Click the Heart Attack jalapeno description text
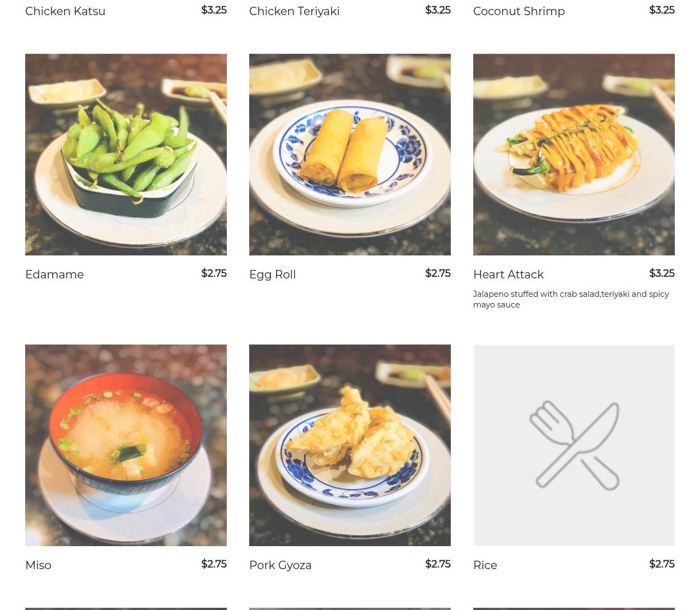Image resolution: width=700 pixels, height=610 pixels. point(571,299)
